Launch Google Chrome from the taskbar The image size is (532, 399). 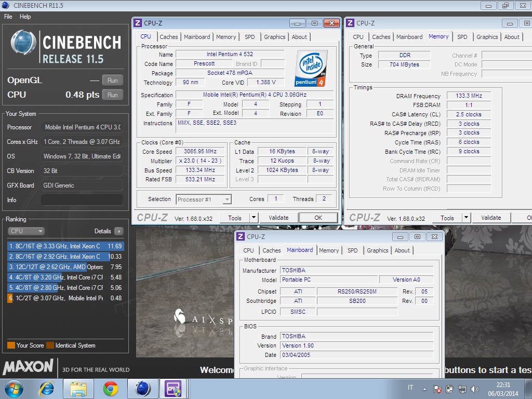coord(111,389)
